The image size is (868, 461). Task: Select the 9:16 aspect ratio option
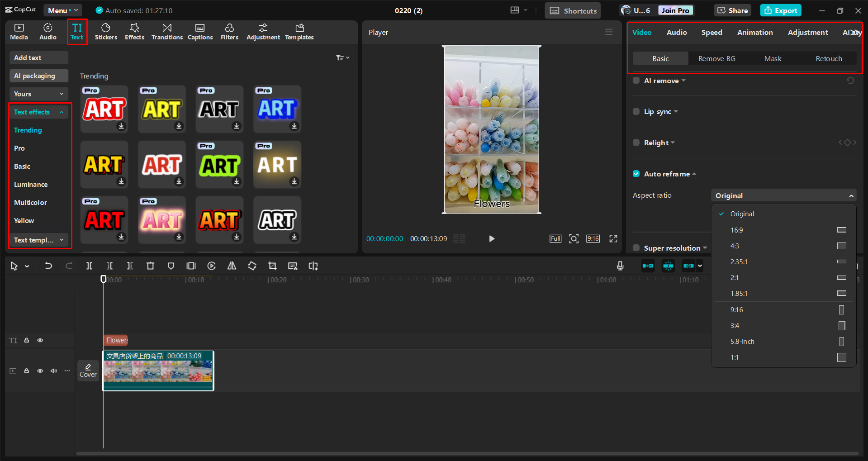tap(736, 309)
